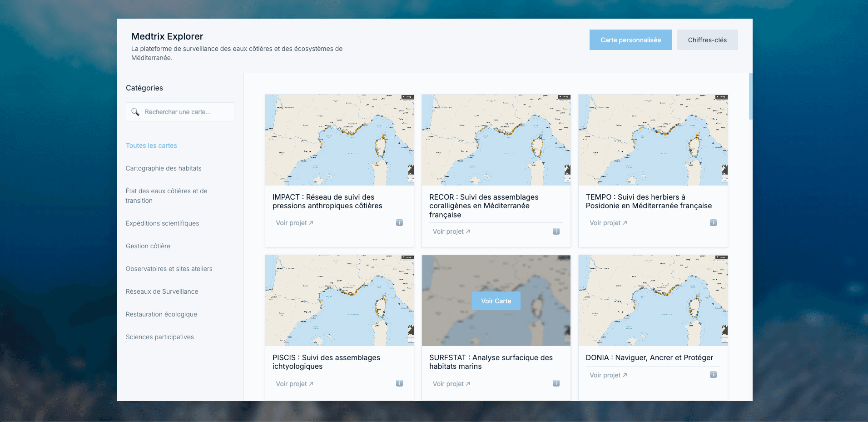Click the DONIA card info icon
The height and width of the screenshot is (422, 868).
click(x=713, y=375)
